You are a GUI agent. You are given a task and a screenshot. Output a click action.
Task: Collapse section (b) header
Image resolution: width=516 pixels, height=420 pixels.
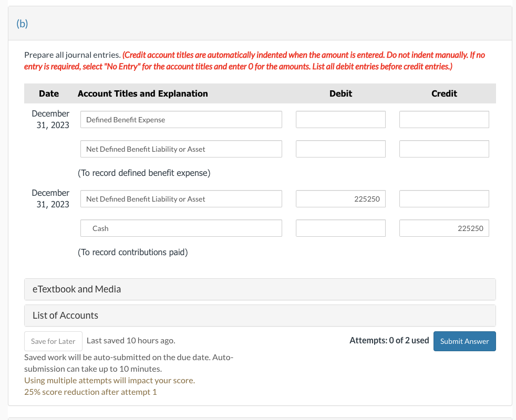22,24
